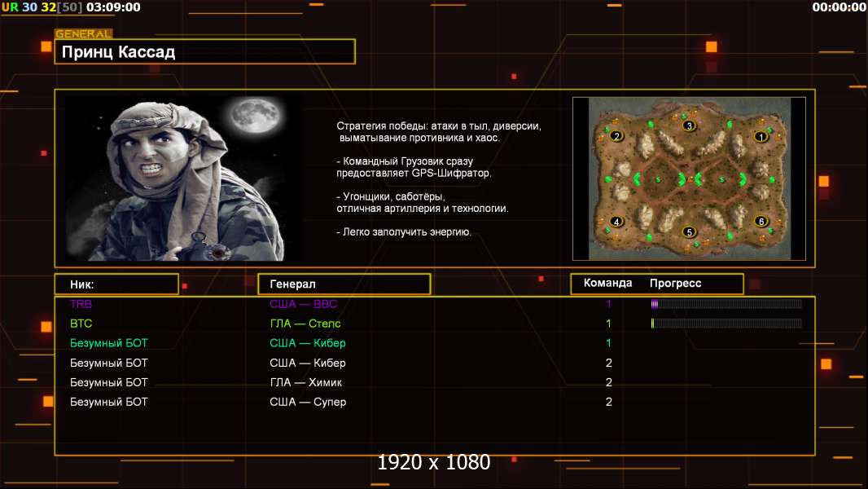
Task: Click the purple США — ВВС general entry
Action: coord(304,303)
